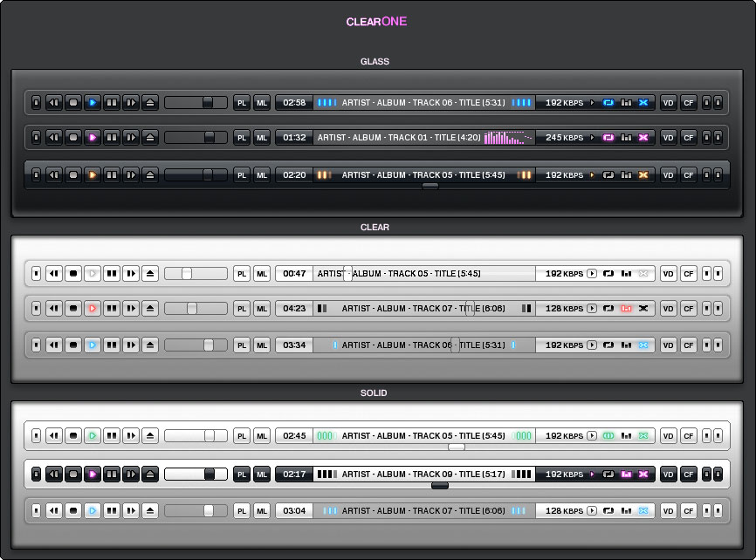The image size is (756, 560).
Task: Toggle the red equalizer button on 04:23 player
Action: click(x=626, y=309)
